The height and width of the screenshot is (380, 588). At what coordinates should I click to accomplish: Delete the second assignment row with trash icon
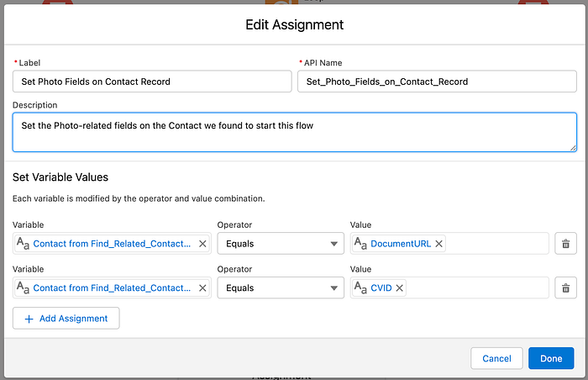pos(565,288)
